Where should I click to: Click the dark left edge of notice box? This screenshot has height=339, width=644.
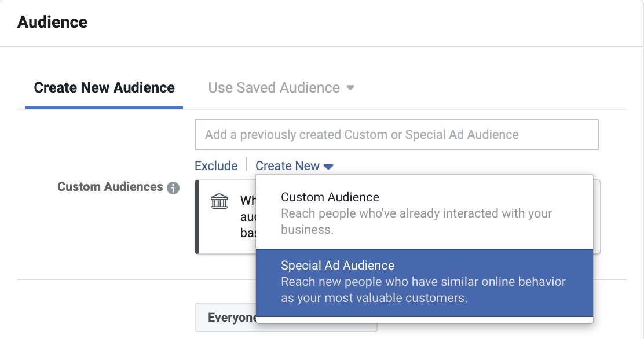tap(197, 217)
